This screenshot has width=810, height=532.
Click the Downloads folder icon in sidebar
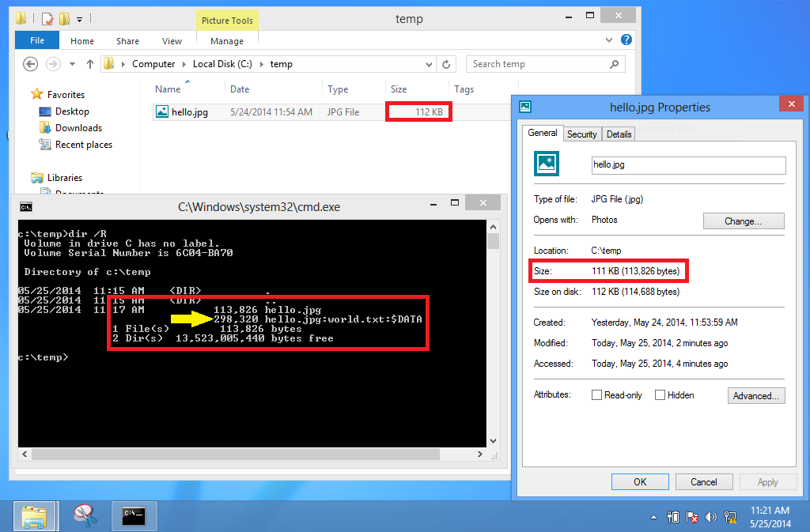(x=45, y=127)
